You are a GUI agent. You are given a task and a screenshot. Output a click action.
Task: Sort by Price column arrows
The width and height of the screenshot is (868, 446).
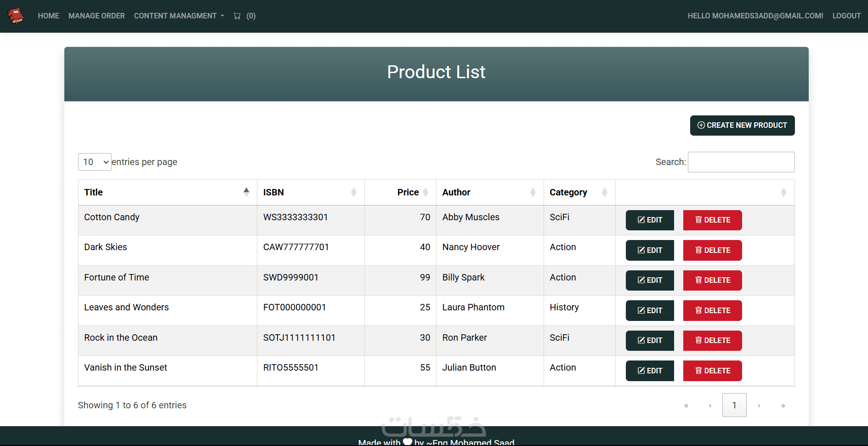(x=425, y=192)
